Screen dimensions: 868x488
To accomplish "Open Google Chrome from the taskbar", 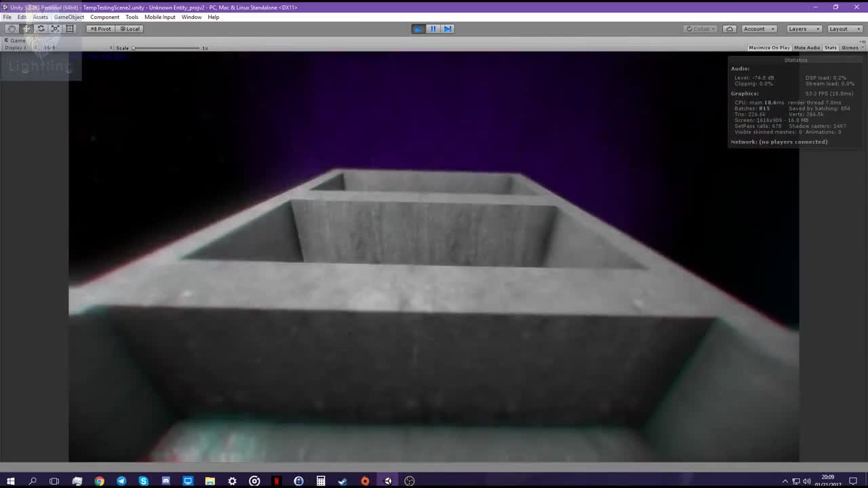I will click(99, 481).
